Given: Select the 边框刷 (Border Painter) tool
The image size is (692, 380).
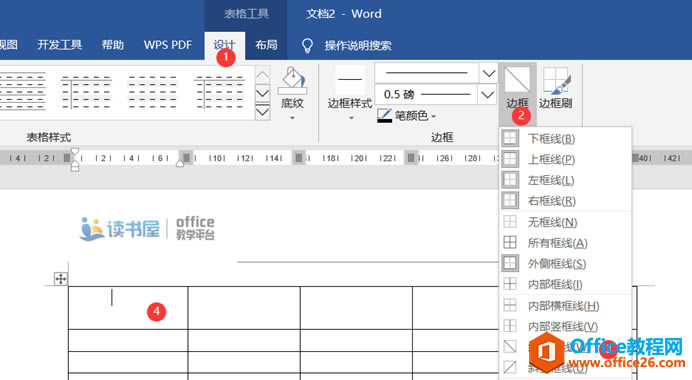Looking at the screenshot, I should (556, 88).
